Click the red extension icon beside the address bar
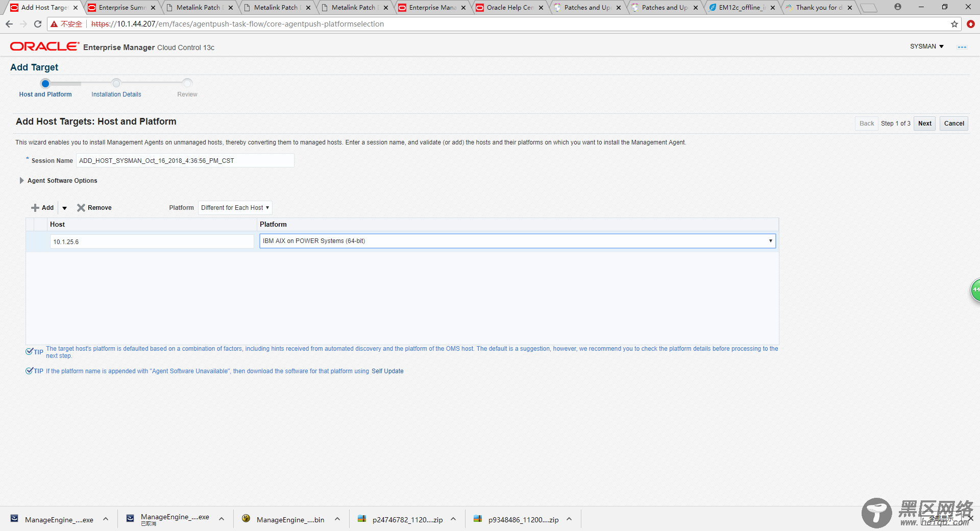The height and width of the screenshot is (531, 980). [971, 24]
